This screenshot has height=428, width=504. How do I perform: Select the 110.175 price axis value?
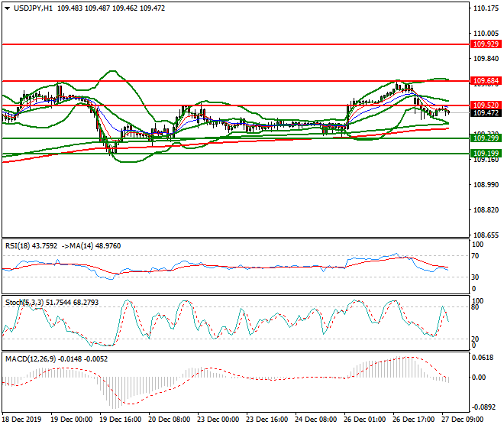point(486,8)
